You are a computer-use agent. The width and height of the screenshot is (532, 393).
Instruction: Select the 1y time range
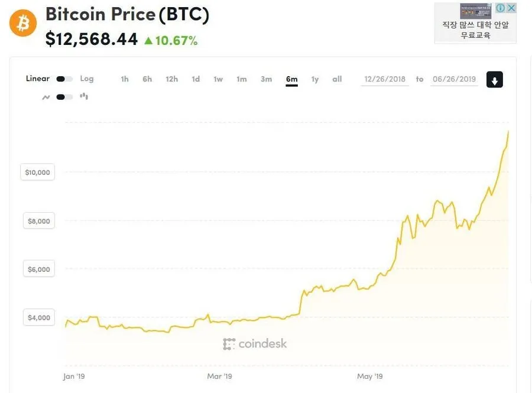(315, 79)
